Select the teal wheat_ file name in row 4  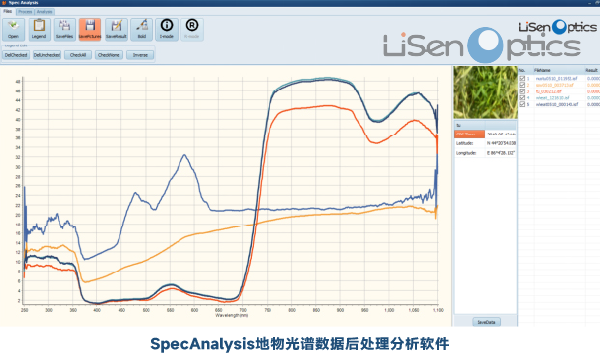point(552,98)
